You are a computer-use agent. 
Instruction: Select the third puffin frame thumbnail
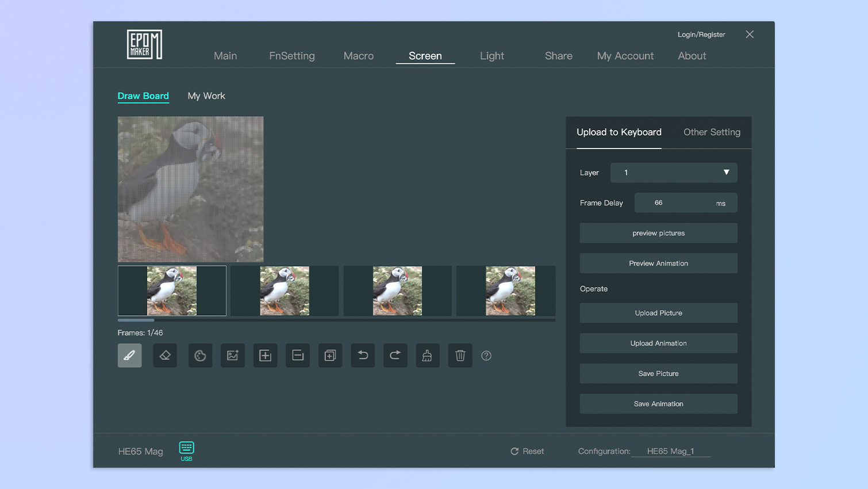(x=397, y=291)
